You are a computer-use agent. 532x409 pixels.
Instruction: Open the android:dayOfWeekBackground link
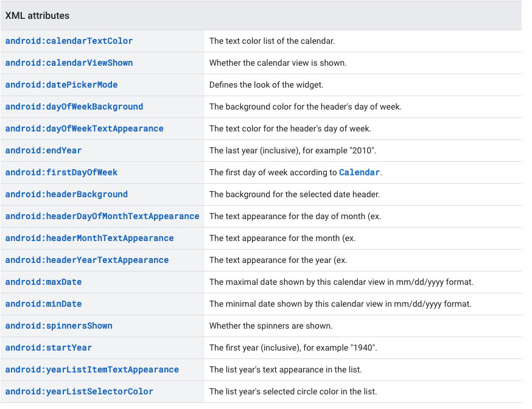[74, 107]
